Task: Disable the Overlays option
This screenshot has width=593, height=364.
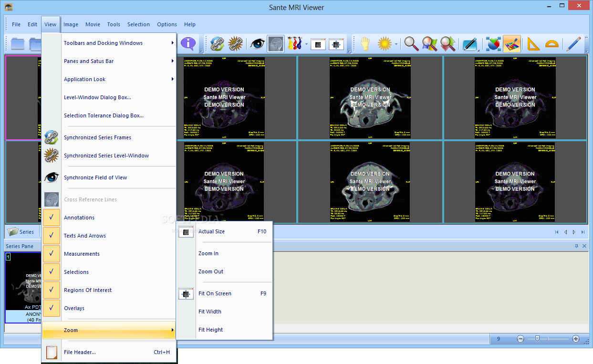Action: point(74,308)
